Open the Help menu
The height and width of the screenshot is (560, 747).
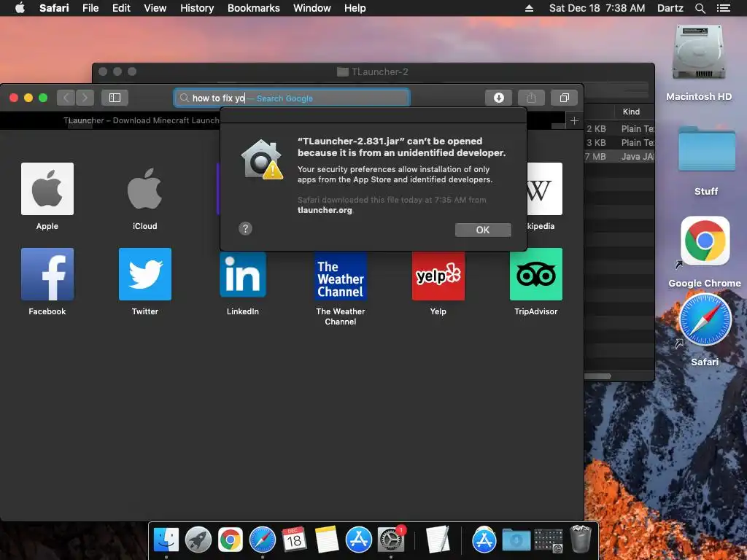(x=355, y=8)
